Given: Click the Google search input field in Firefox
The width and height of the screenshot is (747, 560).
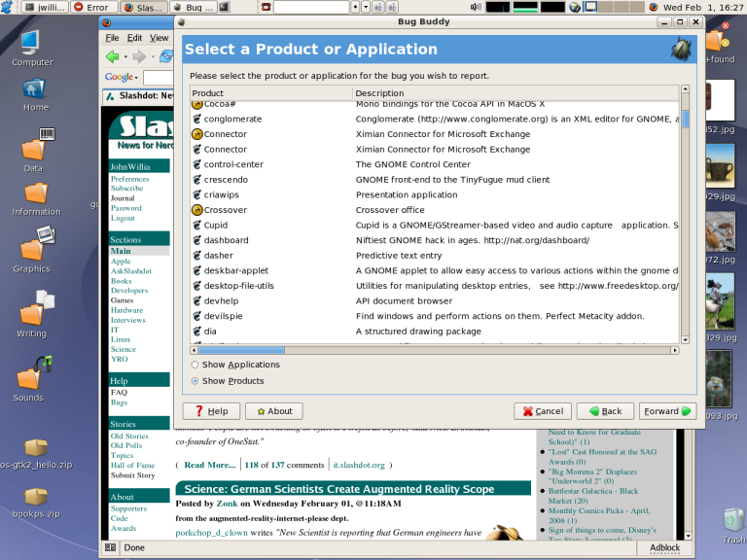Looking at the screenshot, I should 159,78.
